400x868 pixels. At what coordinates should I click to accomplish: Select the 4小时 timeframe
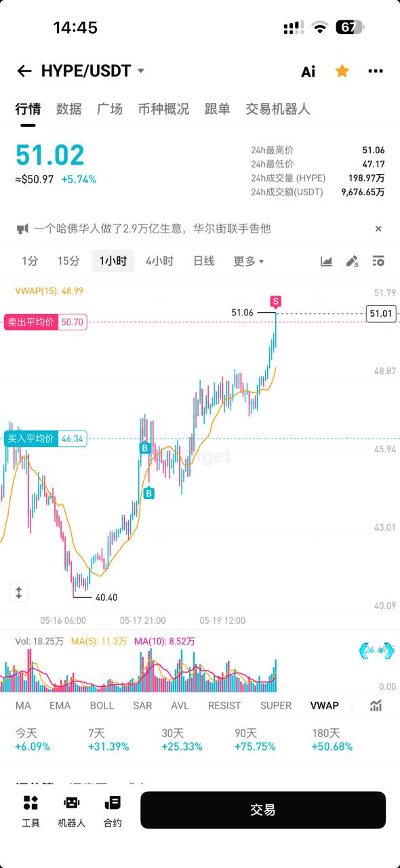[x=159, y=261]
